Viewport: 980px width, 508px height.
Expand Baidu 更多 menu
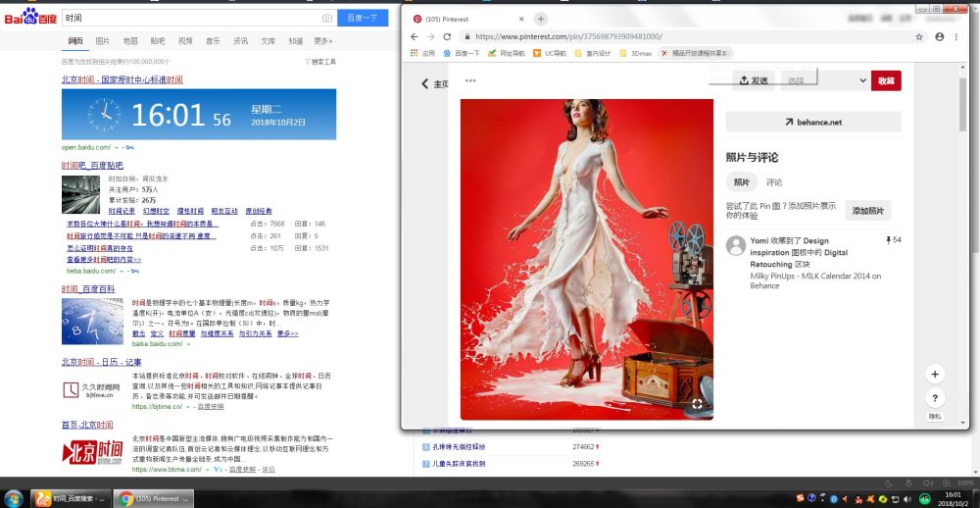pyautogui.click(x=323, y=41)
